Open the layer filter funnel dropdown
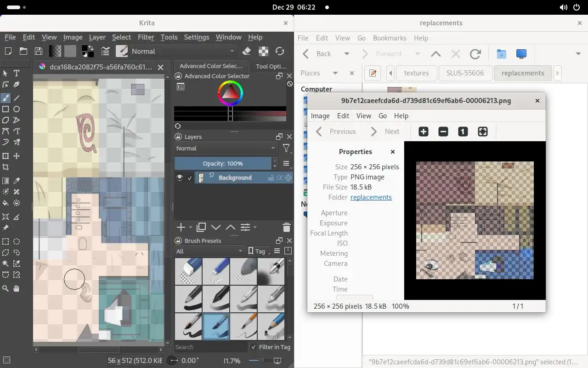Viewport: 588px width, 368px height. [286, 148]
